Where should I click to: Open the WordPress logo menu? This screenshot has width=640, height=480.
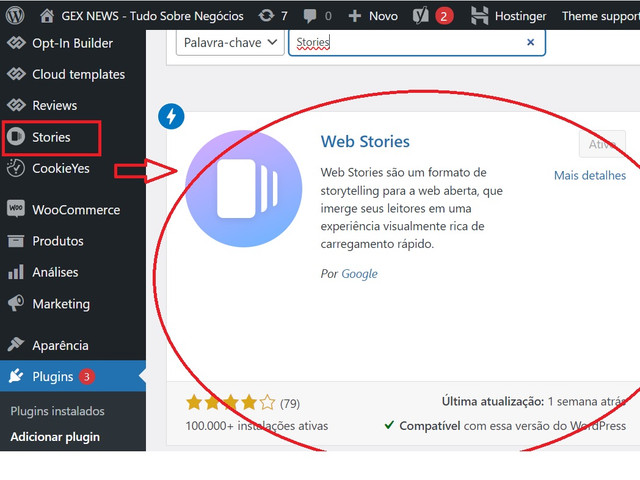pyautogui.click(x=15, y=16)
